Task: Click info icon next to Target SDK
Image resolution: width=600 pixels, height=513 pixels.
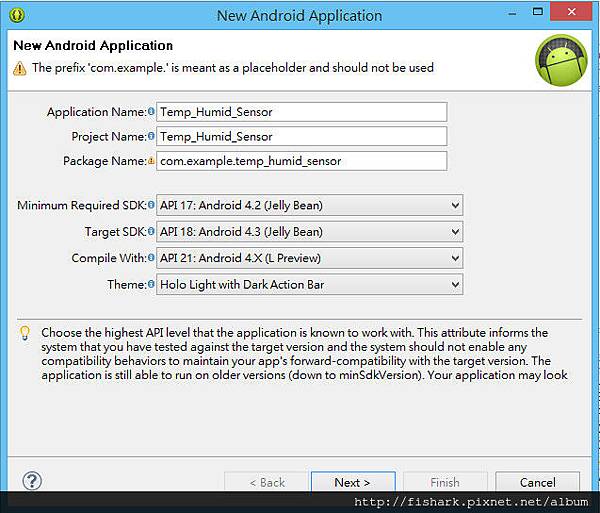Action: coord(151,231)
